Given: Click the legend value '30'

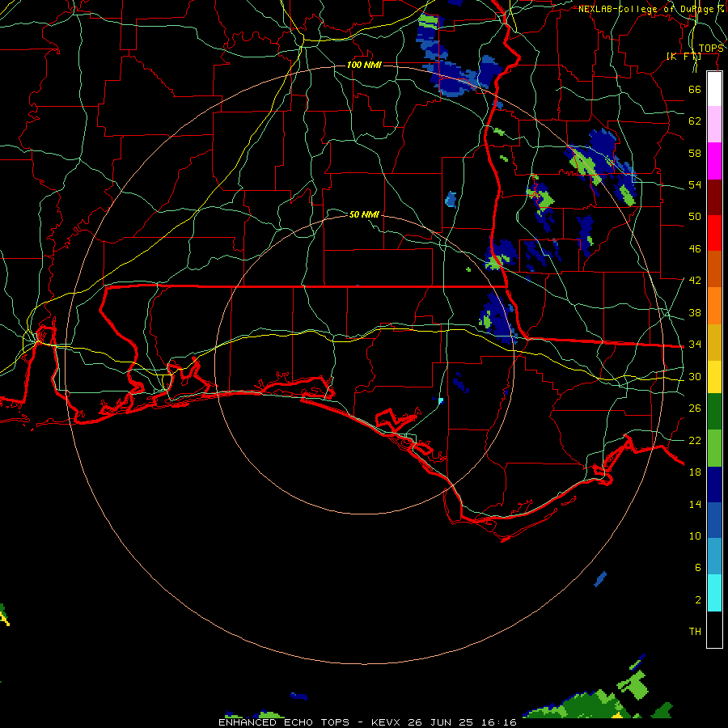Looking at the screenshot, I should point(695,376).
